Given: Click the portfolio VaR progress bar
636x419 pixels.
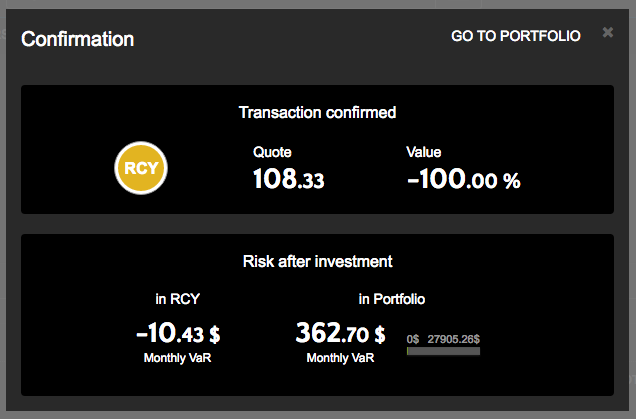Looking at the screenshot, I should [443, 351].
